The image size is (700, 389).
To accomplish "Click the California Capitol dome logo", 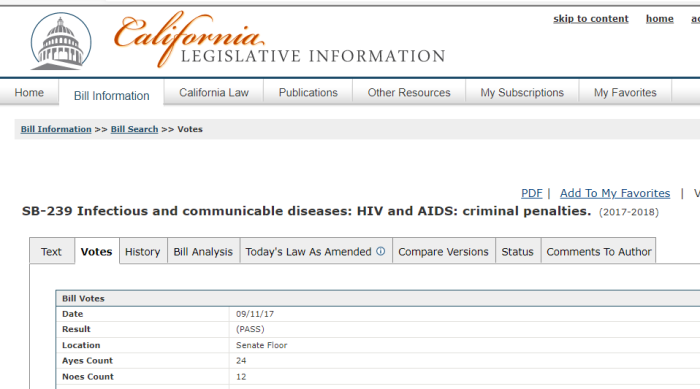I will coord(61,42).
